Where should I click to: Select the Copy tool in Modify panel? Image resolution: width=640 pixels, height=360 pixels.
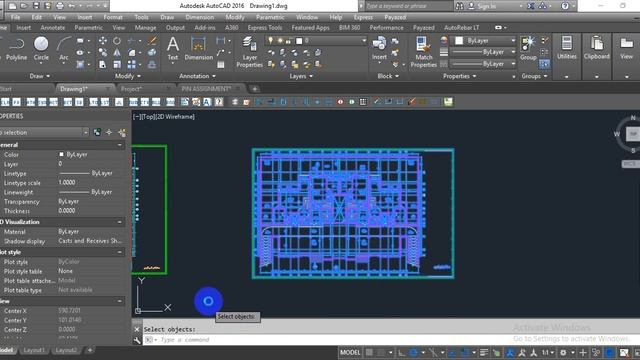pyautogui.click(x=103, y=53)
